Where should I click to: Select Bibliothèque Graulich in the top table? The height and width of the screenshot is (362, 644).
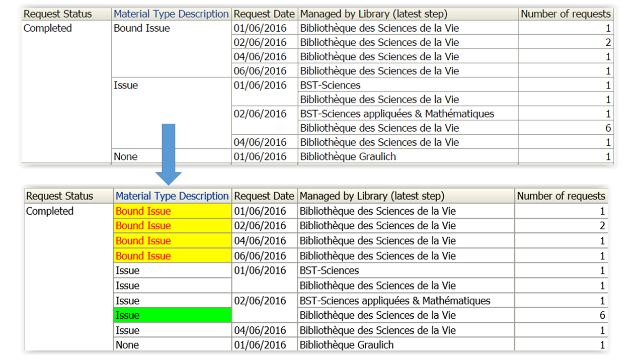pos(408,156)
